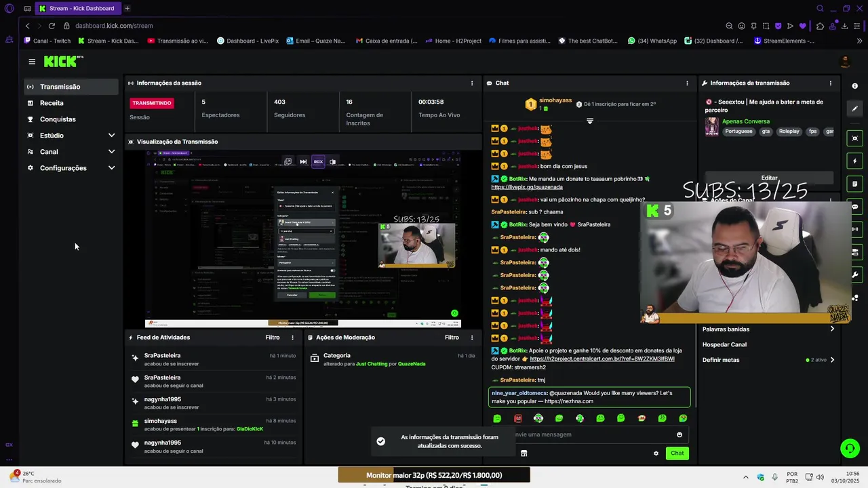Expand Definir metas arrow
The height and width of the screenshot is (488, 868).
pos(832,360)
